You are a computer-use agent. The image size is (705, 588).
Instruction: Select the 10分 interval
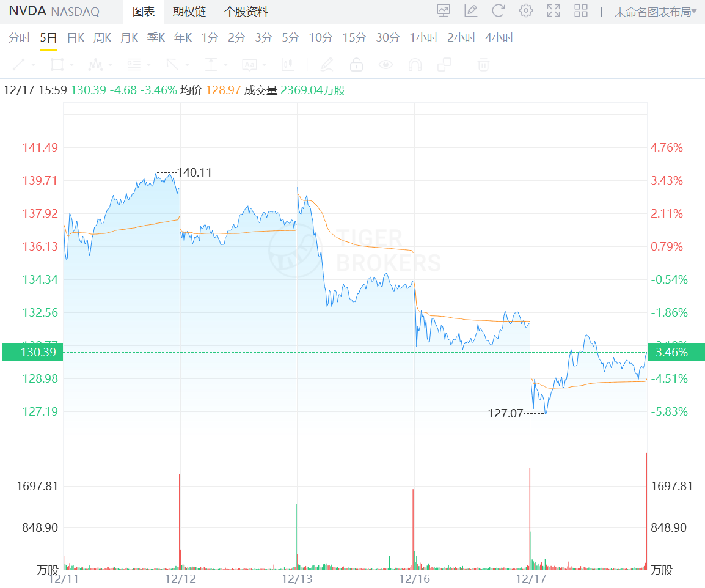(x=321, y=37)
